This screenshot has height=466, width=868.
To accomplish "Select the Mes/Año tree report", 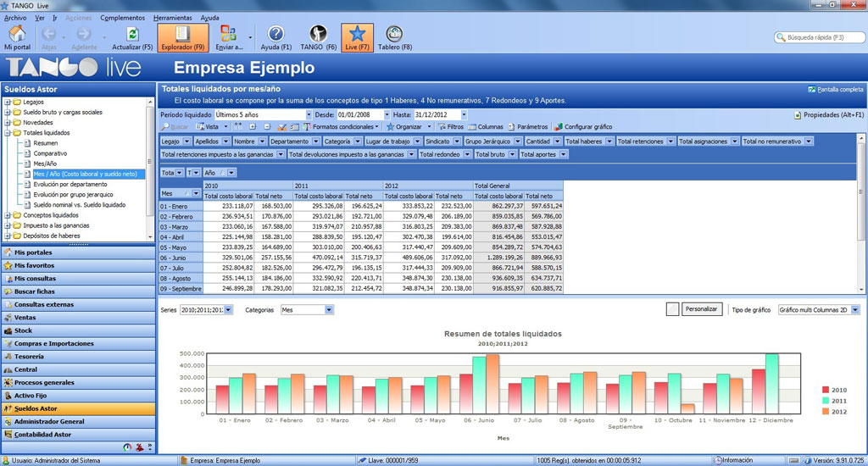I will click(45, 164).
